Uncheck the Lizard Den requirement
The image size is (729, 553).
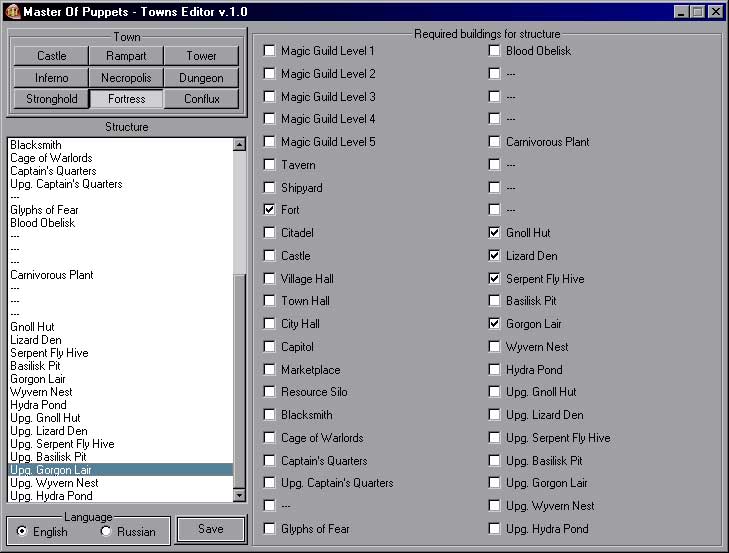tap(494, 255)
